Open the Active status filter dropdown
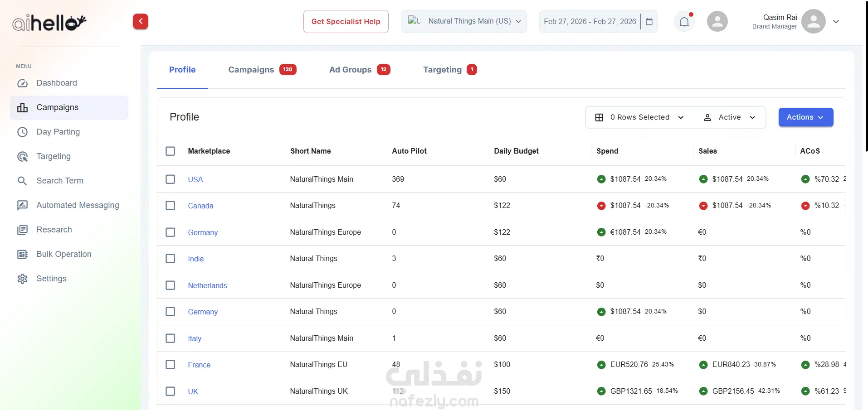Viewport: 868px width, 410px height. click(x=730, y=117)
